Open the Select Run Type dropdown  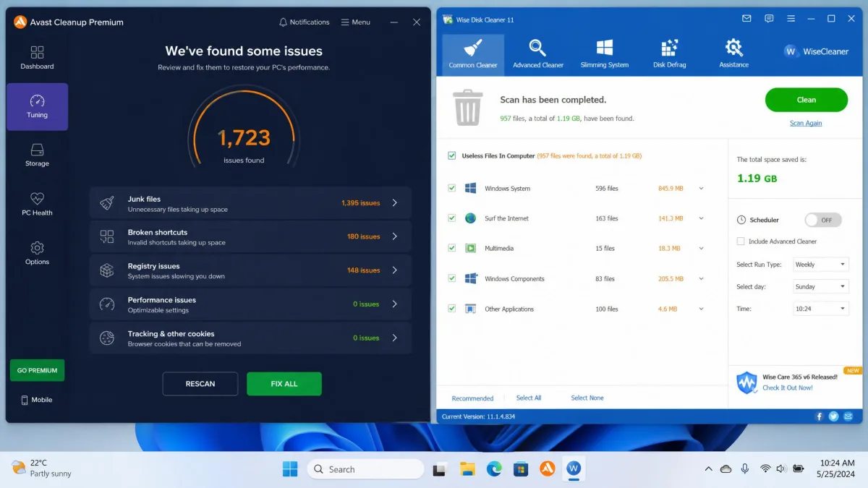click(821, 265)
